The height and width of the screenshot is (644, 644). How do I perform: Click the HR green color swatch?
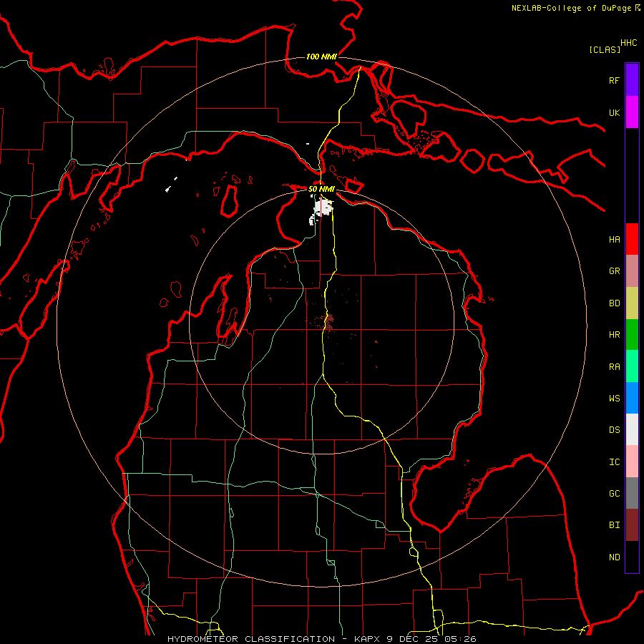[632, 335]
